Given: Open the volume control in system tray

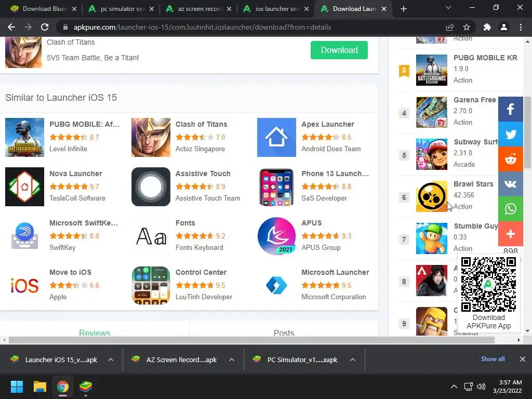Looking at the screenshot, I should point(481,387).
